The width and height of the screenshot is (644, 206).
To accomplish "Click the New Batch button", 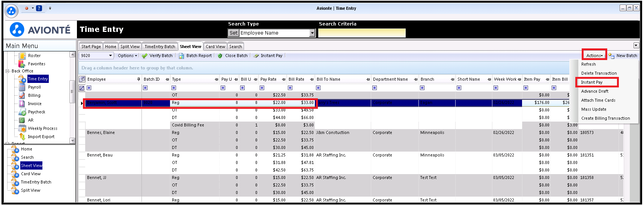I will [x=623, y=56].
